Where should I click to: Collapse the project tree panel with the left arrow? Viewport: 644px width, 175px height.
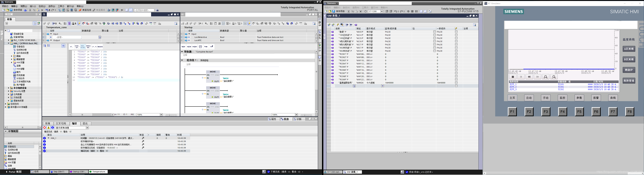(40, 14)
